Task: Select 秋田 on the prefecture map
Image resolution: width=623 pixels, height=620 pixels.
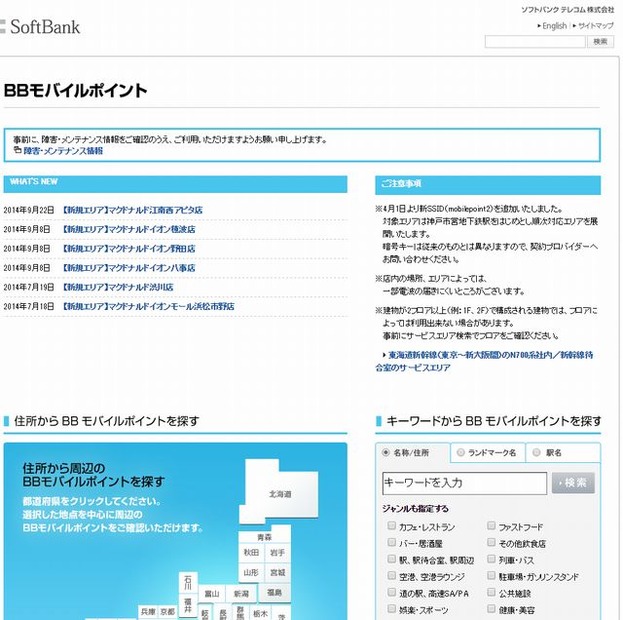Action: pos(251,552)
